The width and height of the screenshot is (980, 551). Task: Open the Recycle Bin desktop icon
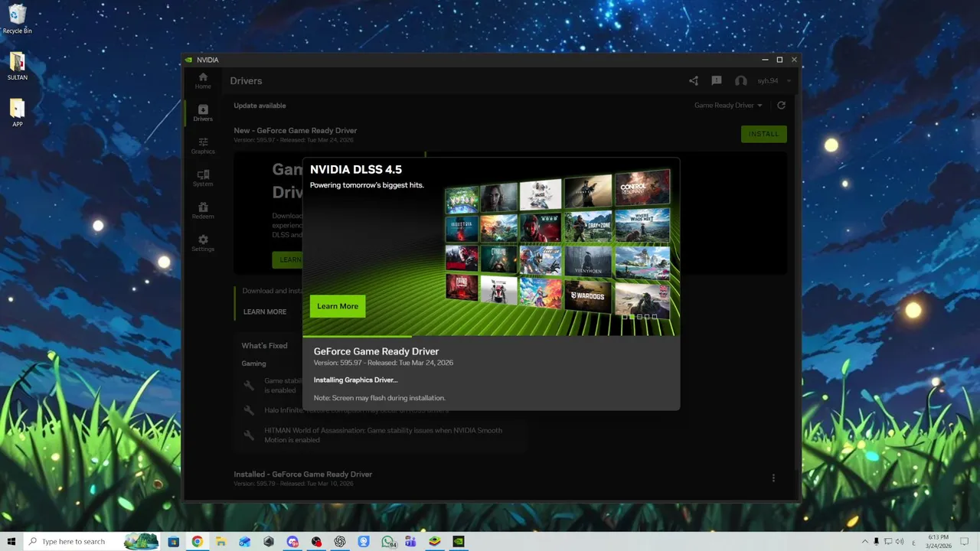(x=17, y=19)
